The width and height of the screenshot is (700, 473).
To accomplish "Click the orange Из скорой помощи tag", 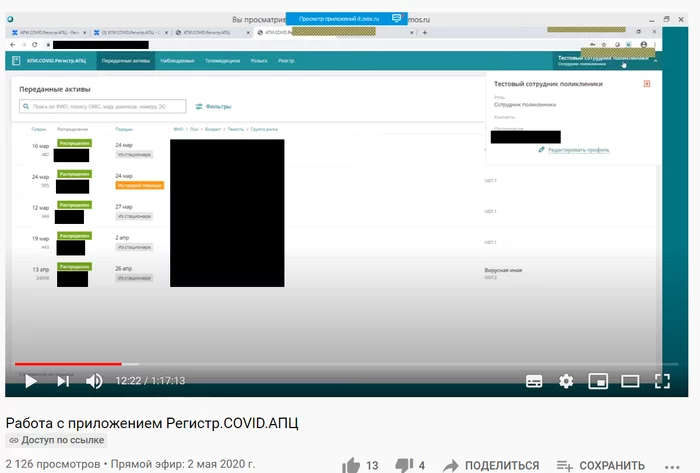I will coord(140,185).
